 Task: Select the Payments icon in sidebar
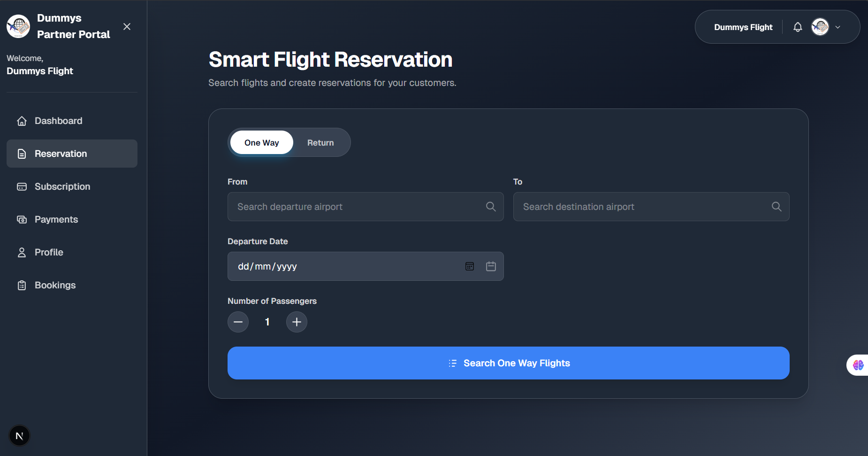pos(22,219)
